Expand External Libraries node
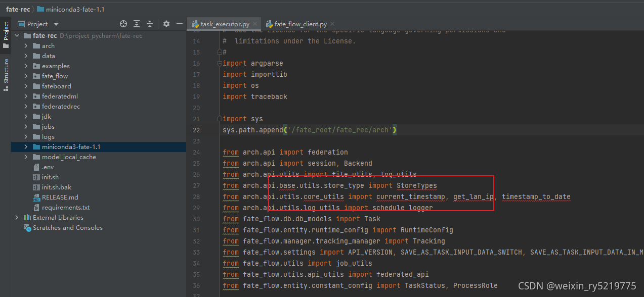 [x=17, y=218]
